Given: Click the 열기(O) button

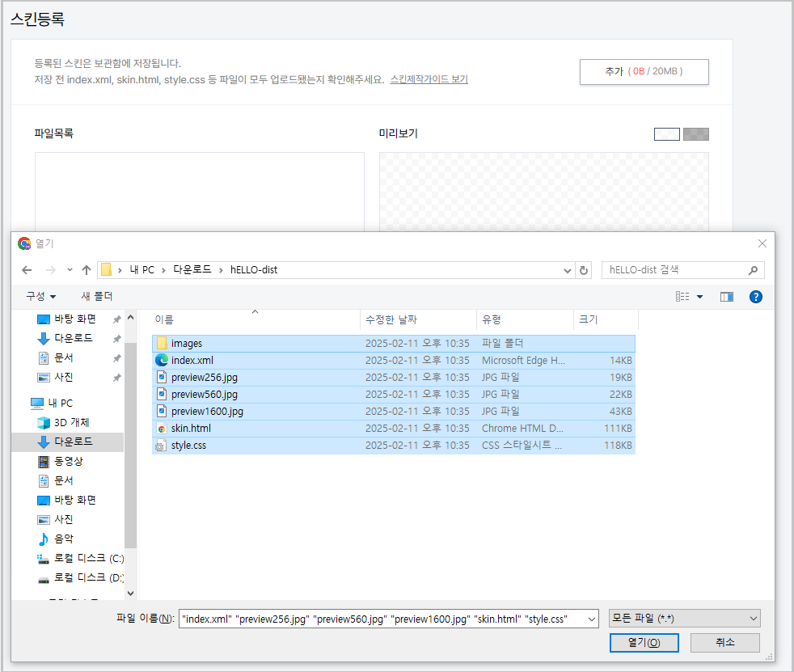Looking at the screenshot, I should click(644, 642).
